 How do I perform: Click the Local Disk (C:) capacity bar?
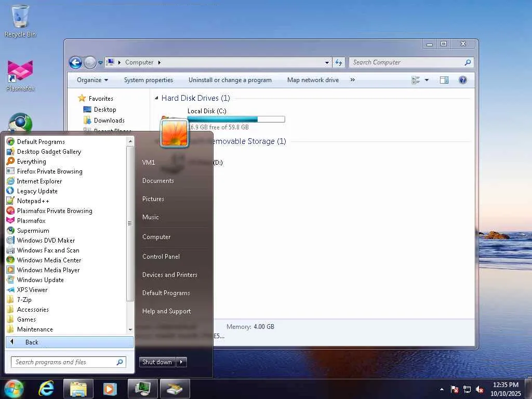pos(236,119)
